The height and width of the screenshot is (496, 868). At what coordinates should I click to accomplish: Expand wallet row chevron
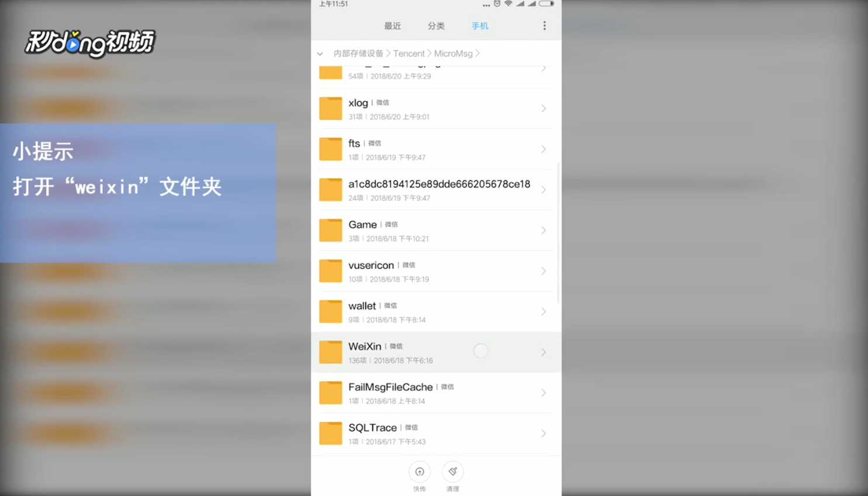(x=544, y=311)
